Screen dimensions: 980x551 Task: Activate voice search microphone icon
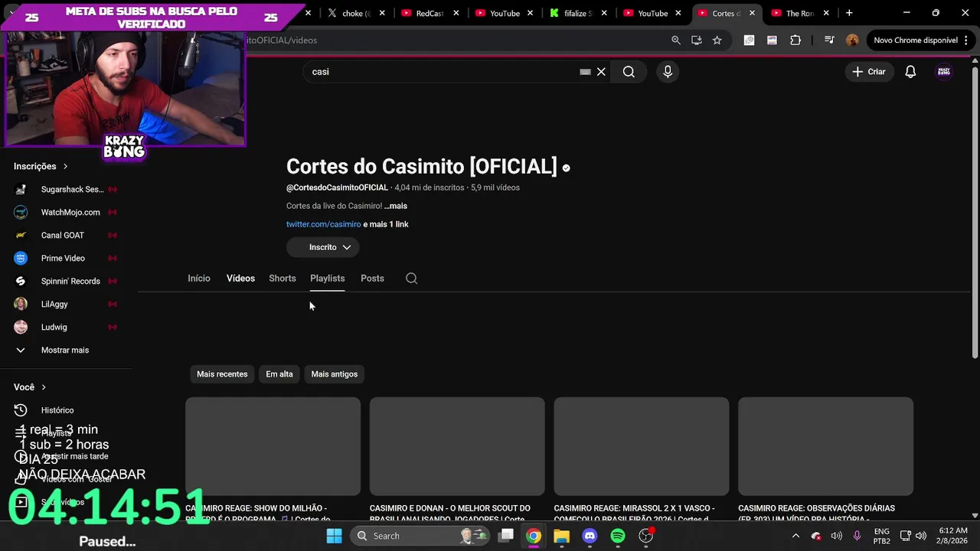668,71
